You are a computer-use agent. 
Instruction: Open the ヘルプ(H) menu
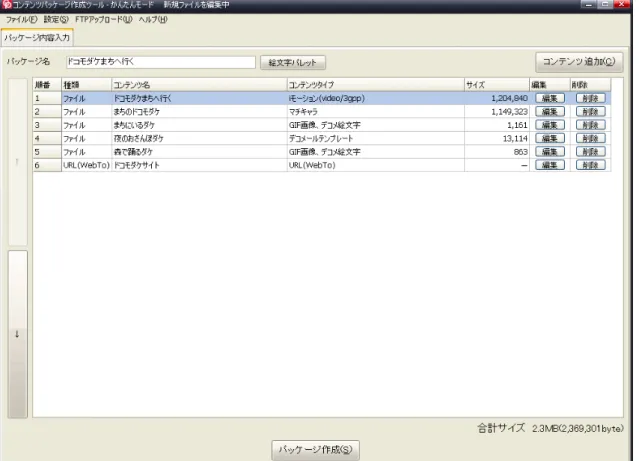(x=153, y=20)
